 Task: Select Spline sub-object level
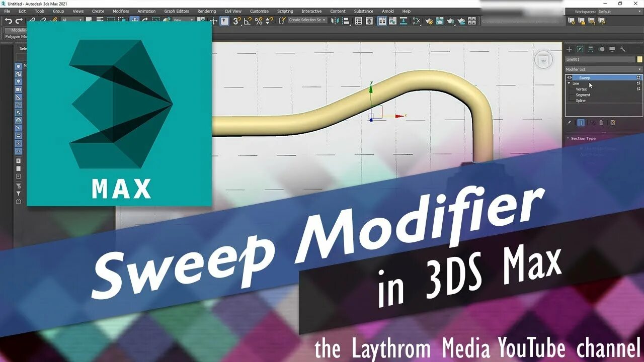[x=581, y=101]
